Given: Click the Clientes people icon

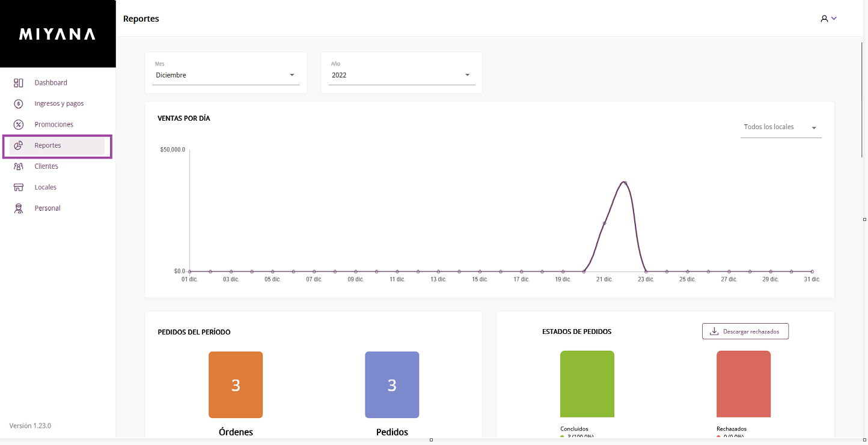Looking at the screenshot, I should coord(19,166).
